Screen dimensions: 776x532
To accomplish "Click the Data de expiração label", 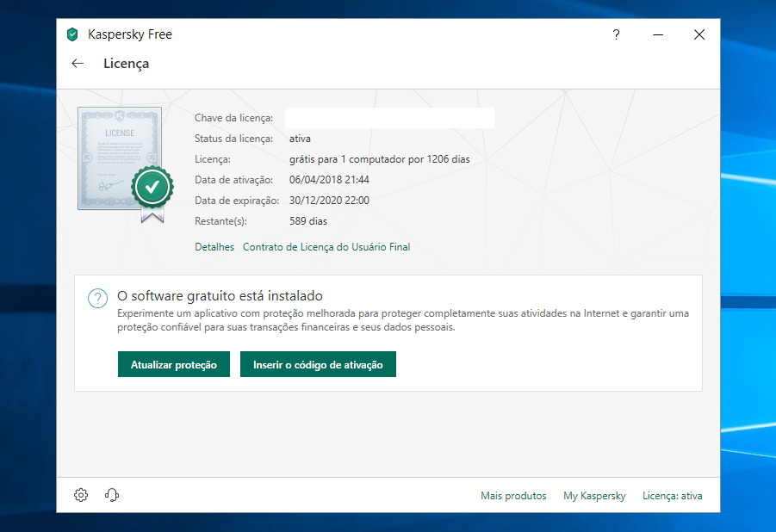I will pos(237,201).
